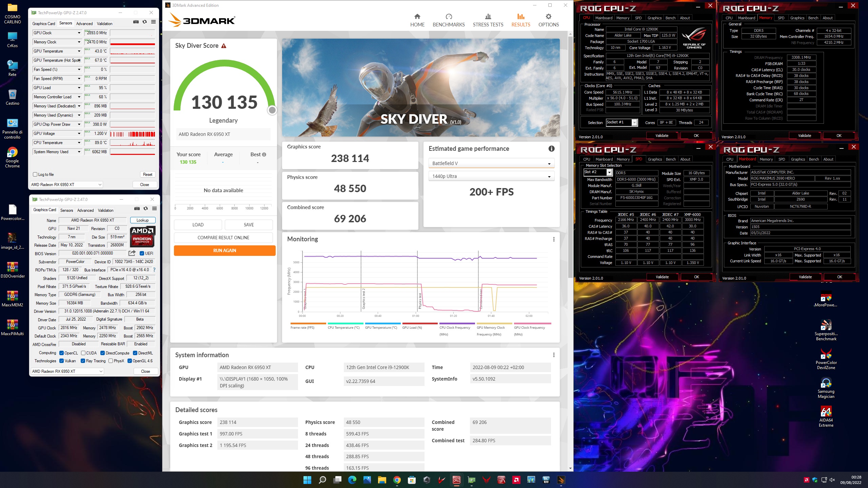Switch to Advanced tab in GPU-Z Sensors window

click(x=84, y=24)
